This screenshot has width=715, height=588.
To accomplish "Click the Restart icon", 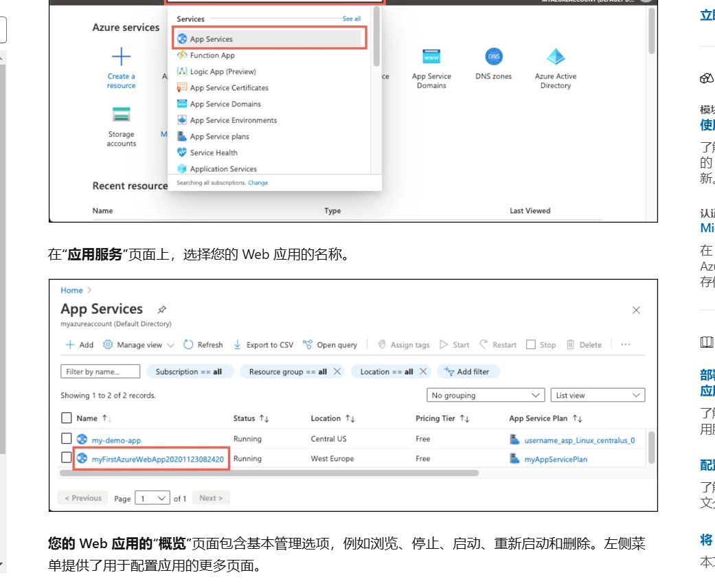I will point(484,344).
